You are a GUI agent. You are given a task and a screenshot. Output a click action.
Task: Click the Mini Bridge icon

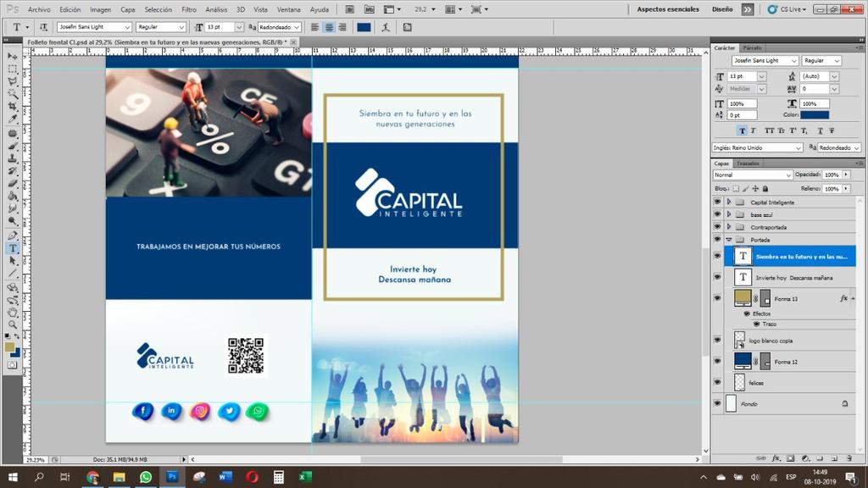370,9
